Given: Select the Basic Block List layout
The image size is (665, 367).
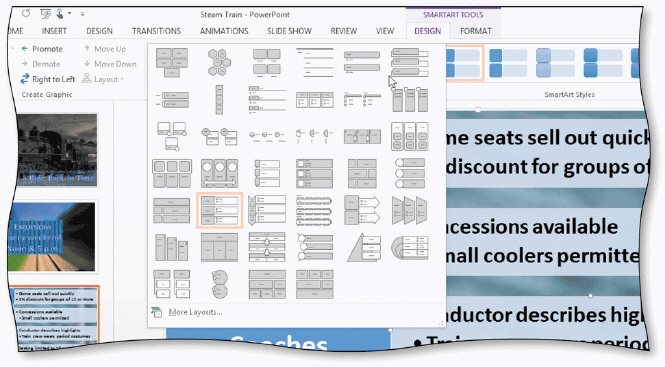Looking at the screenshot, I should [x=172, y=62].
